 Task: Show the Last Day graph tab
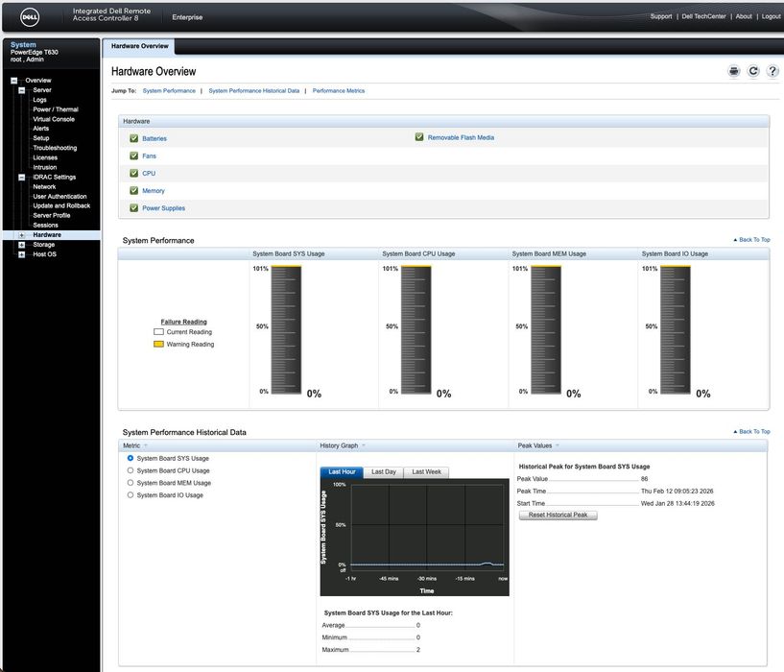tap(384, 472)
